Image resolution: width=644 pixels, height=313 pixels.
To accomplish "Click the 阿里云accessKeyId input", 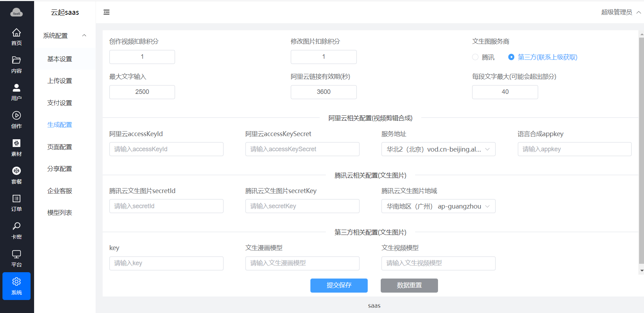I will (x=166, y=149).
